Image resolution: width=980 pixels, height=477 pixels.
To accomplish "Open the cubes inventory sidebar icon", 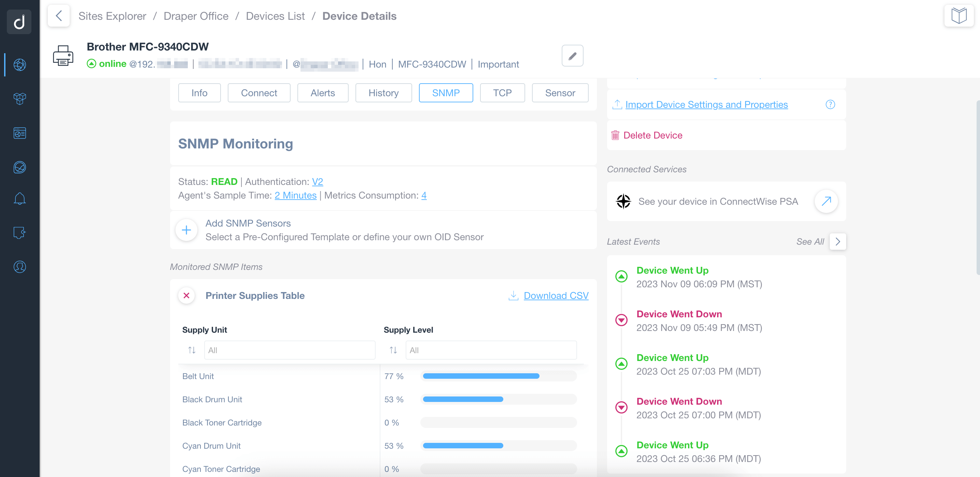I will click(19, 99).
